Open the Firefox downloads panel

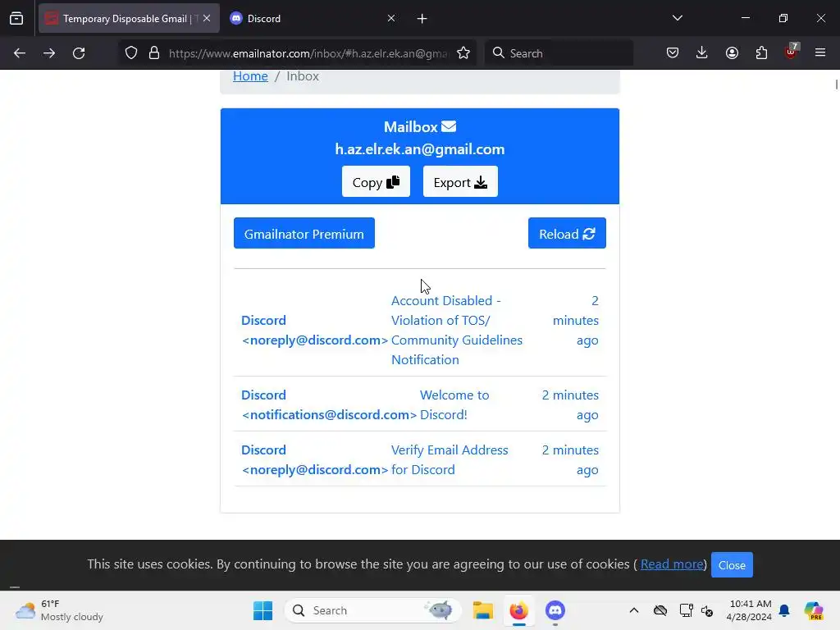pyautogui.click(x=702, y=53)
